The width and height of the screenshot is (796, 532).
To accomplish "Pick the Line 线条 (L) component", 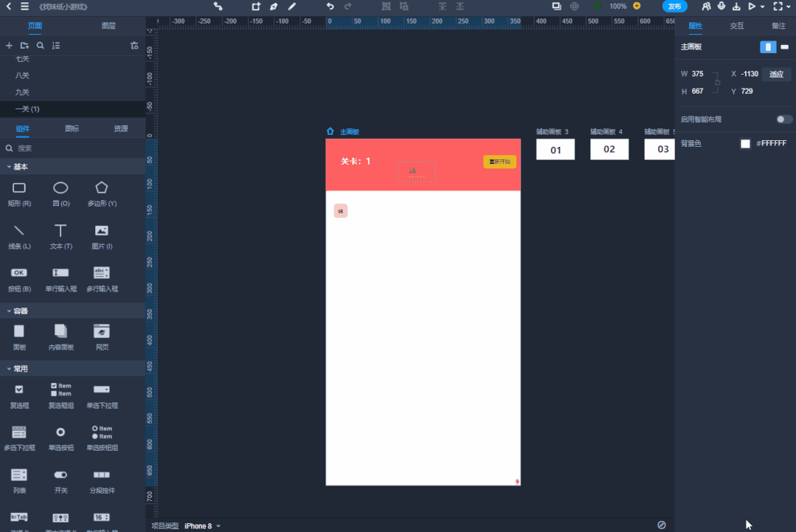I will [19, 237].
